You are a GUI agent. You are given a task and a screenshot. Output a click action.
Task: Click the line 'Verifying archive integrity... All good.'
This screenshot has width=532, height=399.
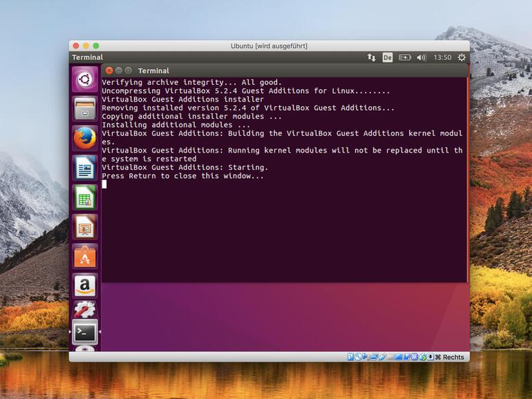coord(191,82)
